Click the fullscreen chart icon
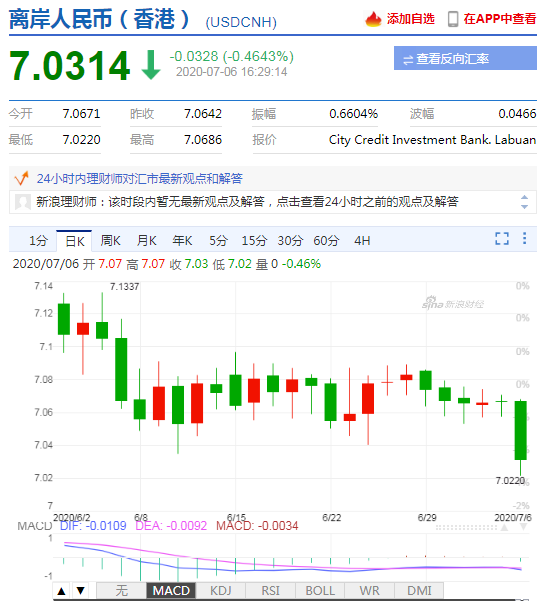Screen dimensions: 540x601 pyautogui.click(x=502, y=238)
